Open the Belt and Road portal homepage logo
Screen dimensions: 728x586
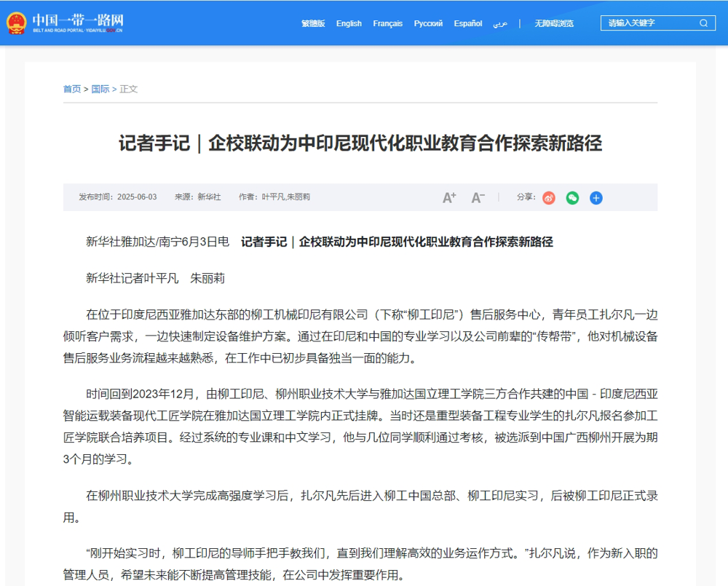(76, 22)
